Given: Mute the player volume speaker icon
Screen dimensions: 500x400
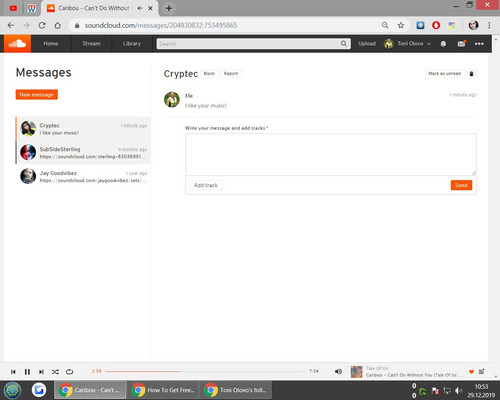Looking at the screenshot, I should 338,371.
